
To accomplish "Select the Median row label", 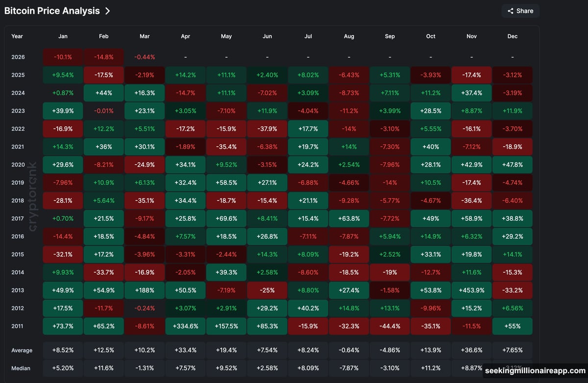I will (22, 368).
